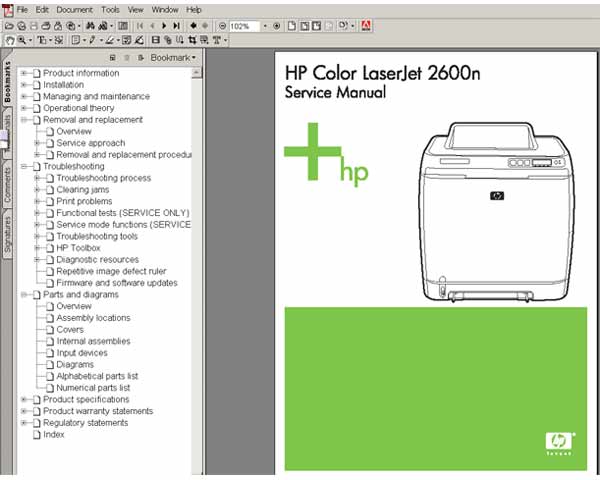
Task: Expand the Operational theory bookmark
Action: tap(24, 108)
